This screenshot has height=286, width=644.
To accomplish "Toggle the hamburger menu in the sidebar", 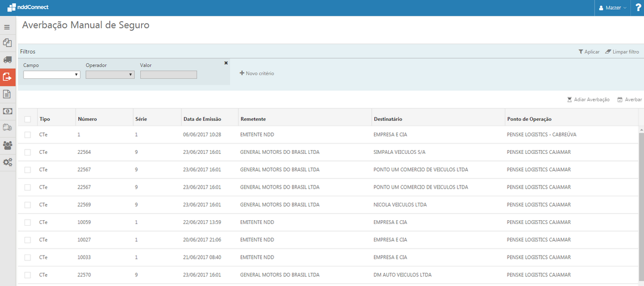I will [x=7, y=27].
